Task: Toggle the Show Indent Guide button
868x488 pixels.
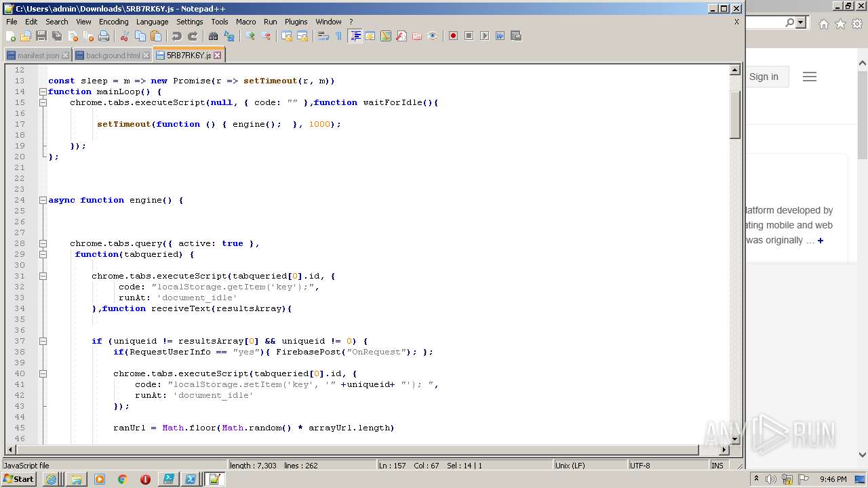Action: click(355, 36)
